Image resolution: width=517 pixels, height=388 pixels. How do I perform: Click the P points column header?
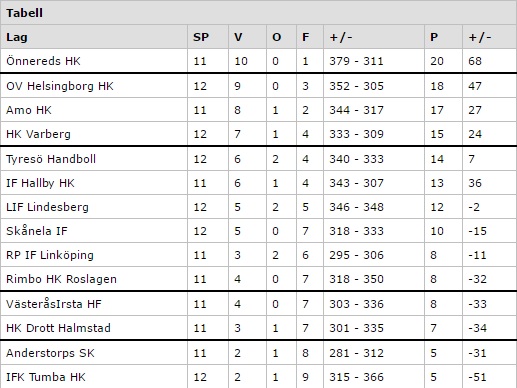434,37
